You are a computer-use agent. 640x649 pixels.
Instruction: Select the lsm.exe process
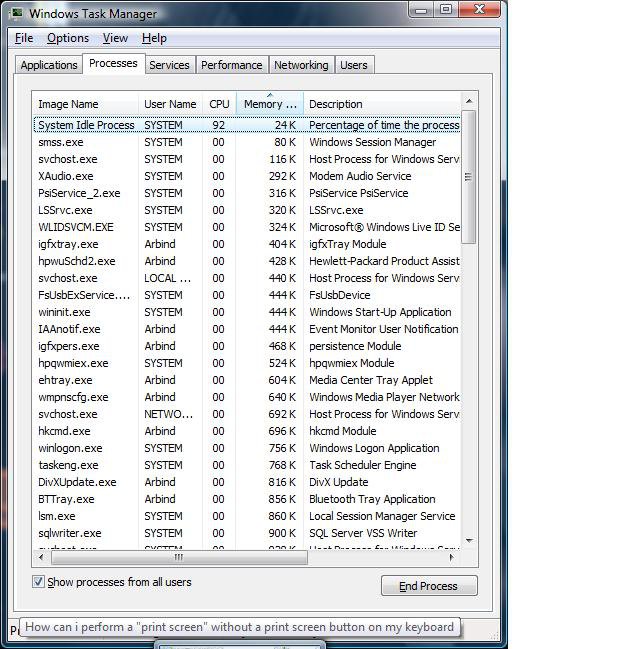247,515
